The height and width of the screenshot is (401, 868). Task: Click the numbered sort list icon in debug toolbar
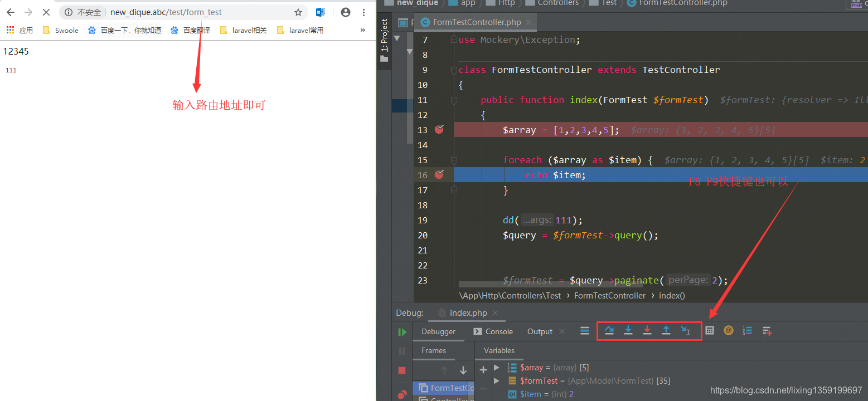pyautogui.click(x=748, y=330)
